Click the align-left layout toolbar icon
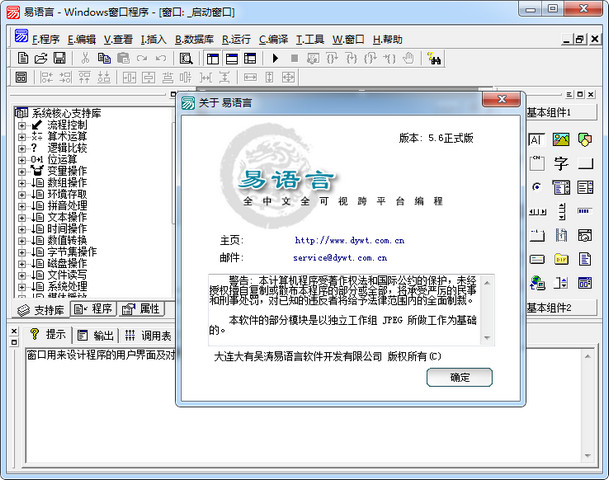609x480 pixels. click(46, 77)
